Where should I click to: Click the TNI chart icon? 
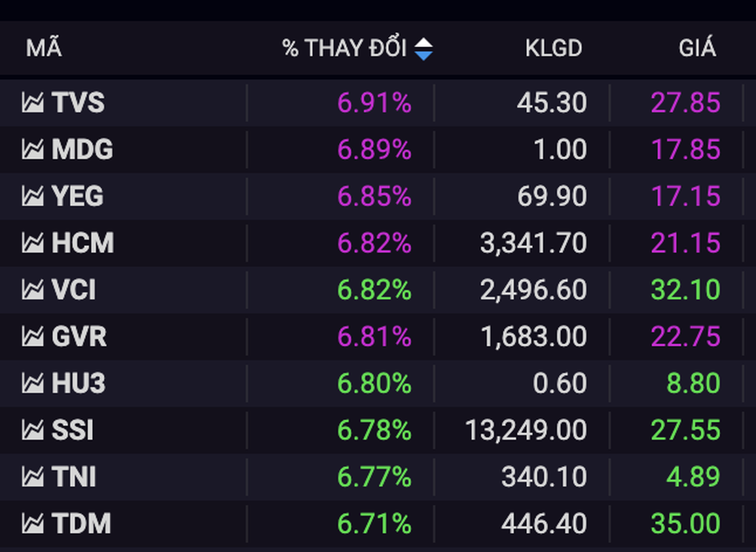(33, 477)
